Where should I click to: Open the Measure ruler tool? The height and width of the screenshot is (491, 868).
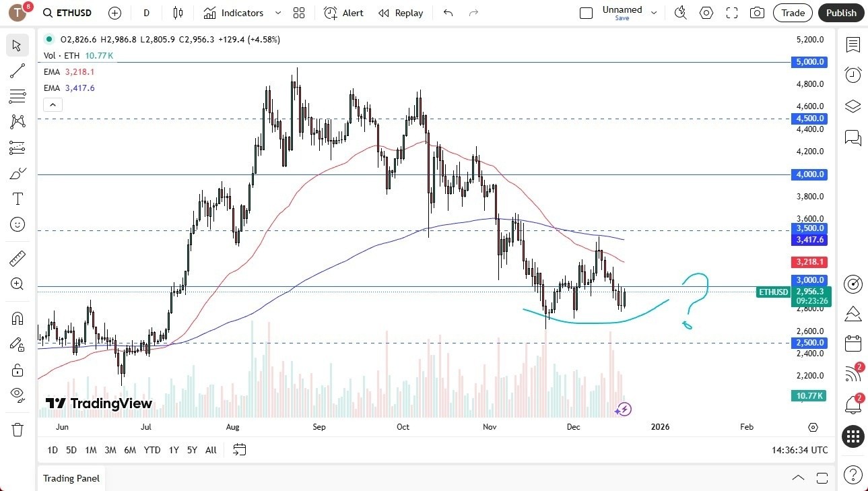pos(17,258)
